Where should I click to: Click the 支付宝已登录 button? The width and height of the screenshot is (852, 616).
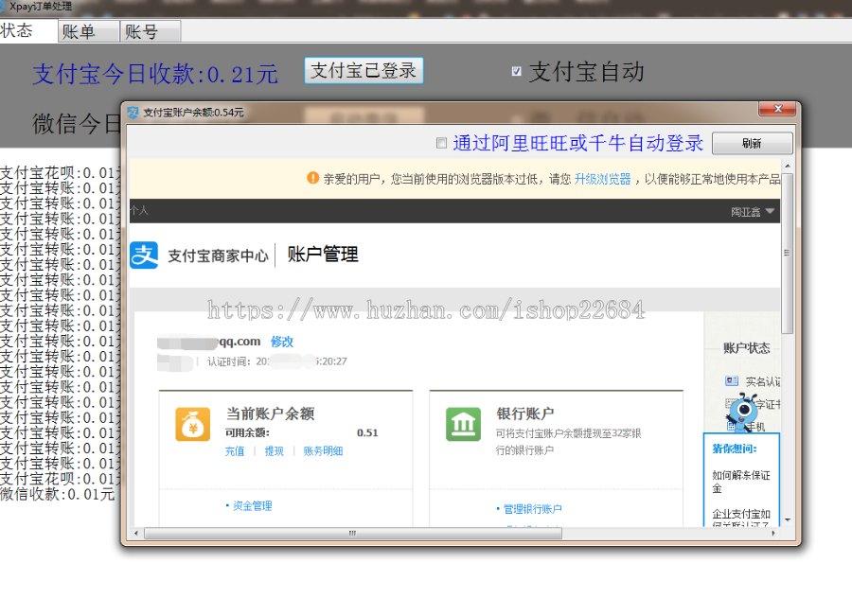click(364, 71)
